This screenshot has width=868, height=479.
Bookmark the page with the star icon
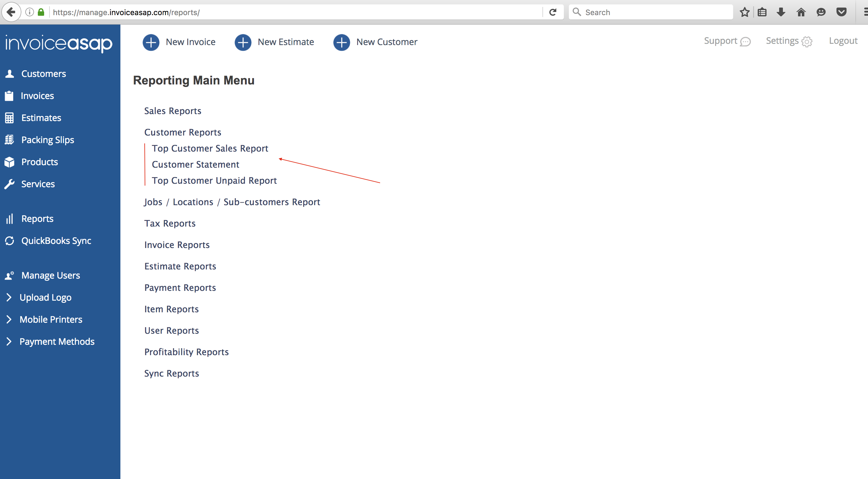[744, 13]
